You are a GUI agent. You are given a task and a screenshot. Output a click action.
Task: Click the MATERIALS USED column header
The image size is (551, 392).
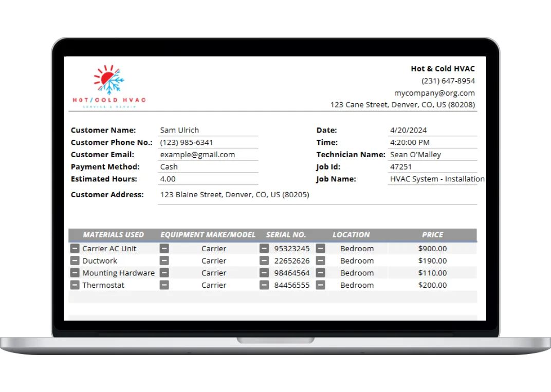(x=114, y=235)
